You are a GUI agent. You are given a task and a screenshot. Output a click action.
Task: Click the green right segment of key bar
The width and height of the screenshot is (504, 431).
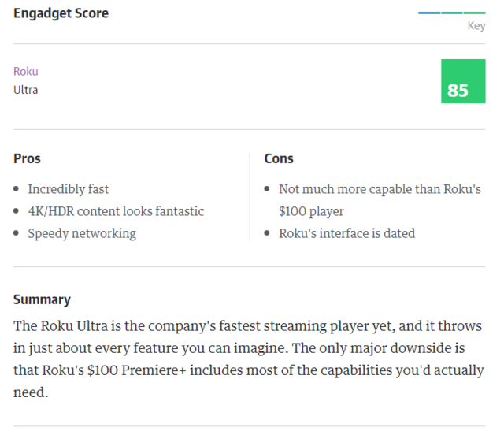pos(474,13)
